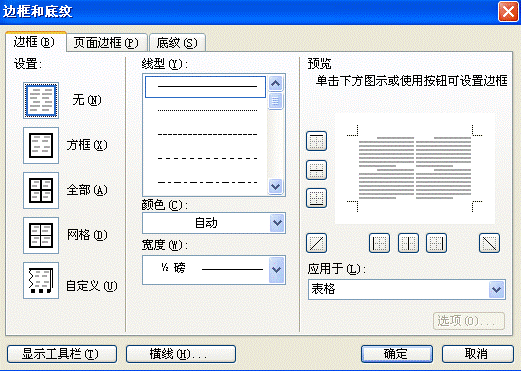Toggle the left border button in preview
The width and height of the screenshot is (521, 371).
(379, 243)
